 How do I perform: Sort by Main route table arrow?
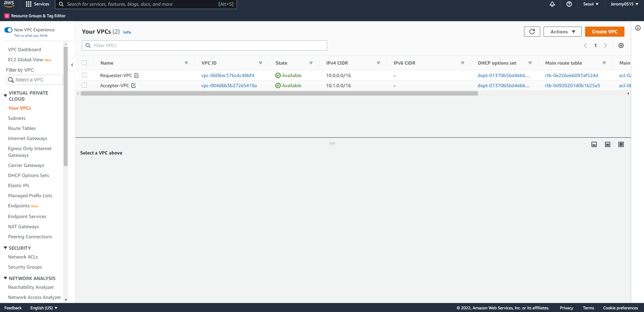[604, 63]
